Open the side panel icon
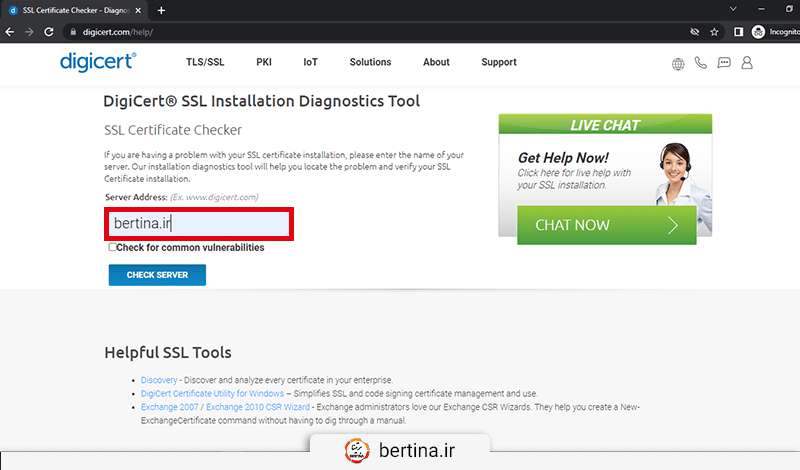Screen dimensions: 800x470 click(738, 32)
